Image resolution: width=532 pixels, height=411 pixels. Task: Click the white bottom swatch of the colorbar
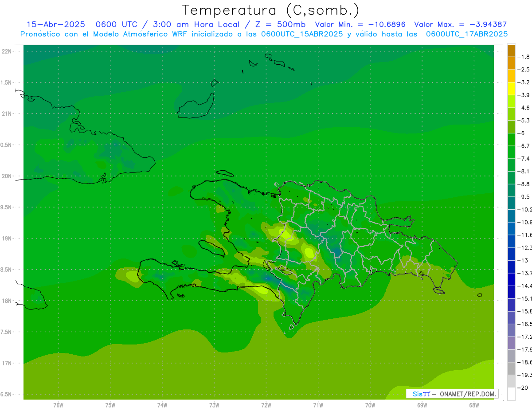coord(511,394)
